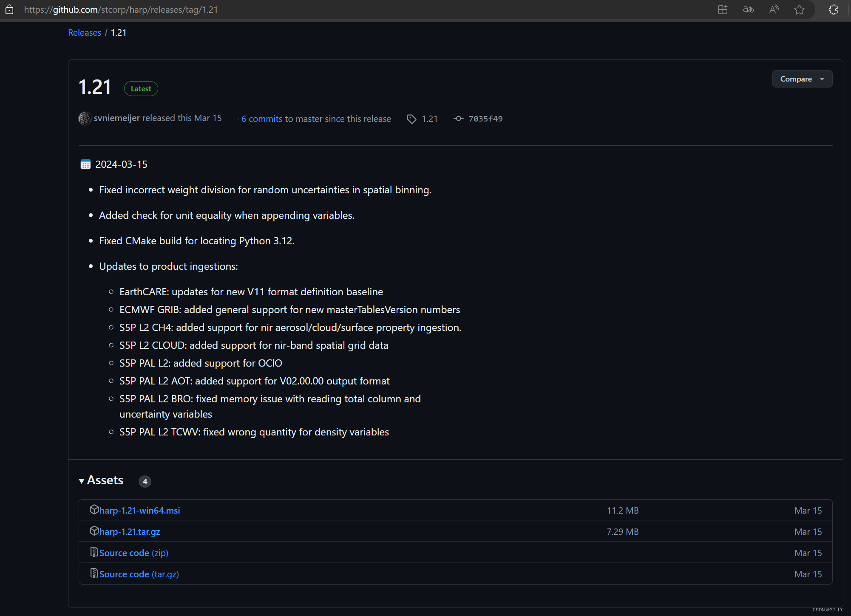Click the read aloud icon
The height and width of the screenshot is (616, 851).
(774, 9)
